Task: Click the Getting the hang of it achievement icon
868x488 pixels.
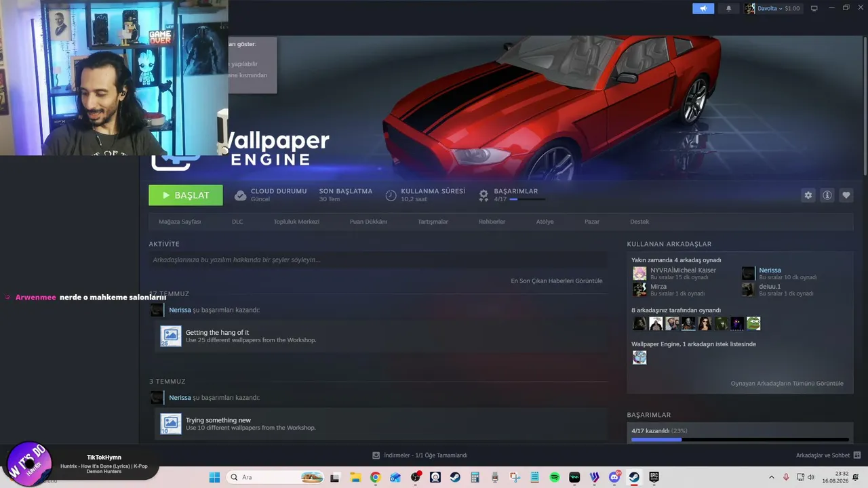Action: [x=171, y=336]
